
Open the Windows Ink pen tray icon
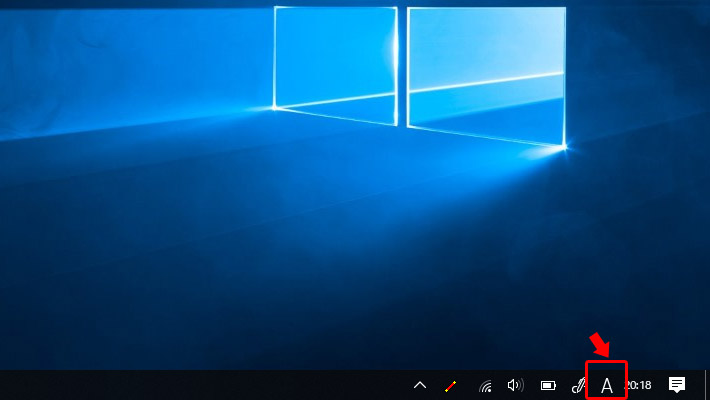(578, 386)
